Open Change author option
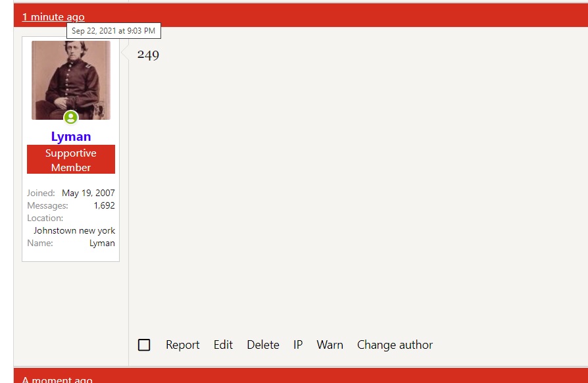Viewport: 588px width, 383px height. coord(395,345)
